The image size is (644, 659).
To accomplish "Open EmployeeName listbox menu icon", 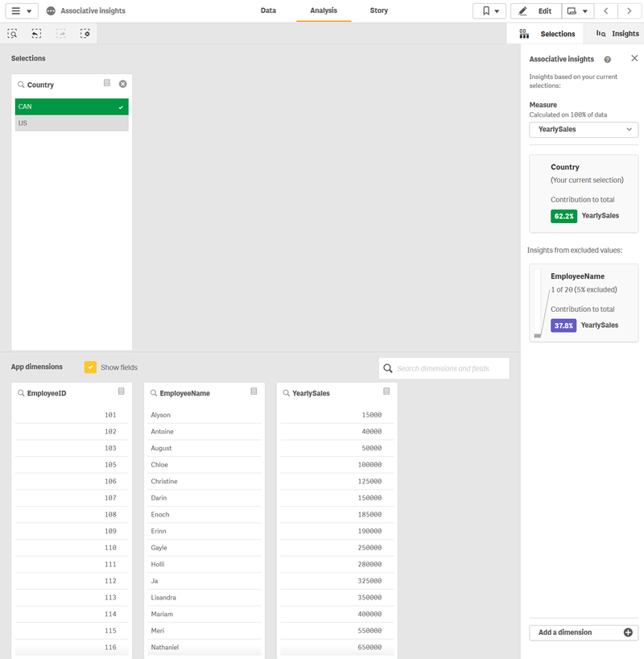I will (254, 392).
